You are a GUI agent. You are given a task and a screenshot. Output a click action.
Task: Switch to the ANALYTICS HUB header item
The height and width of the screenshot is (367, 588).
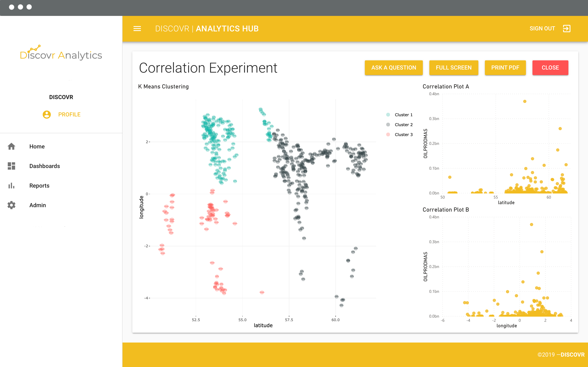227,29
